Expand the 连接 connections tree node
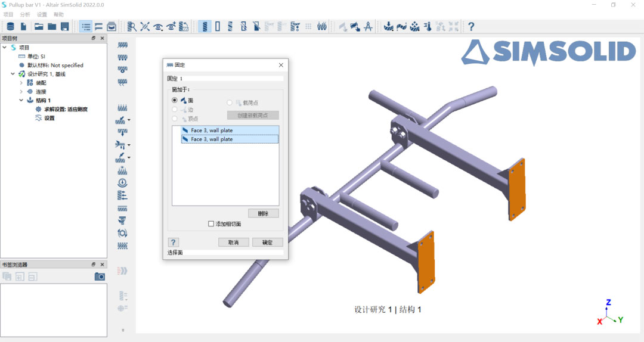Image resolution: width=644 pixels, height=342 pixels. coord(21,92)
